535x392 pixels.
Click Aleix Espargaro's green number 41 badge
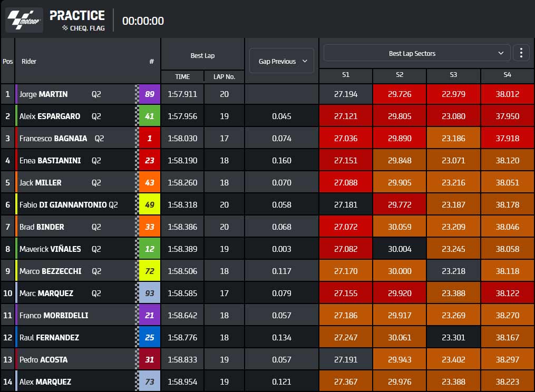150,116
